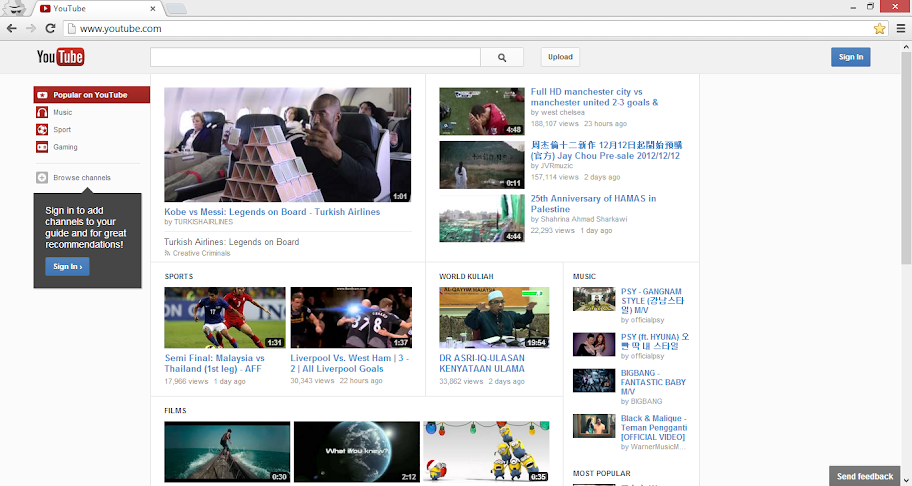Image resolution: width=912 pixels, height=486 pixels.
Task: Bookmark this page with the star icon
Action: point(879,28)
